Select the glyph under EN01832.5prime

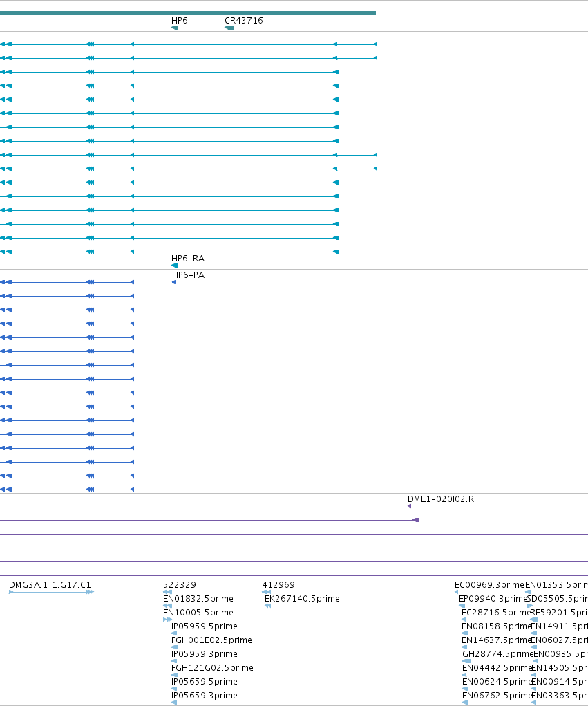pos(167,606)
